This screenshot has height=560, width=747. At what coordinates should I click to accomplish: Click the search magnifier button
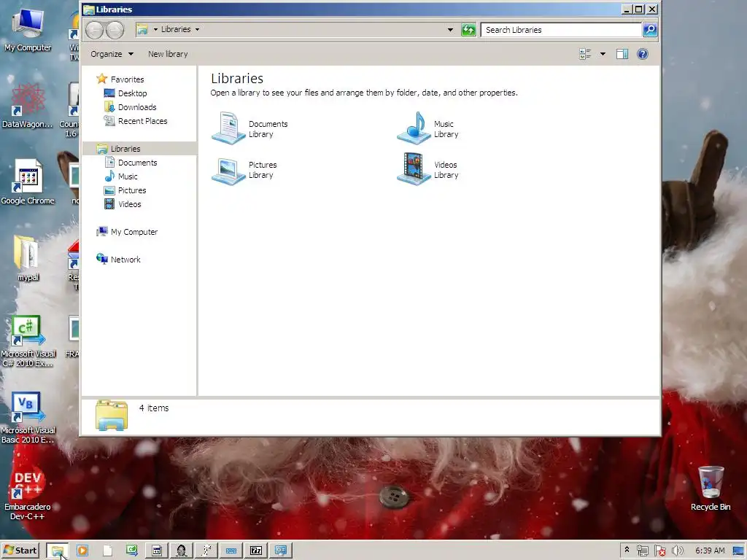pos(650,30)
